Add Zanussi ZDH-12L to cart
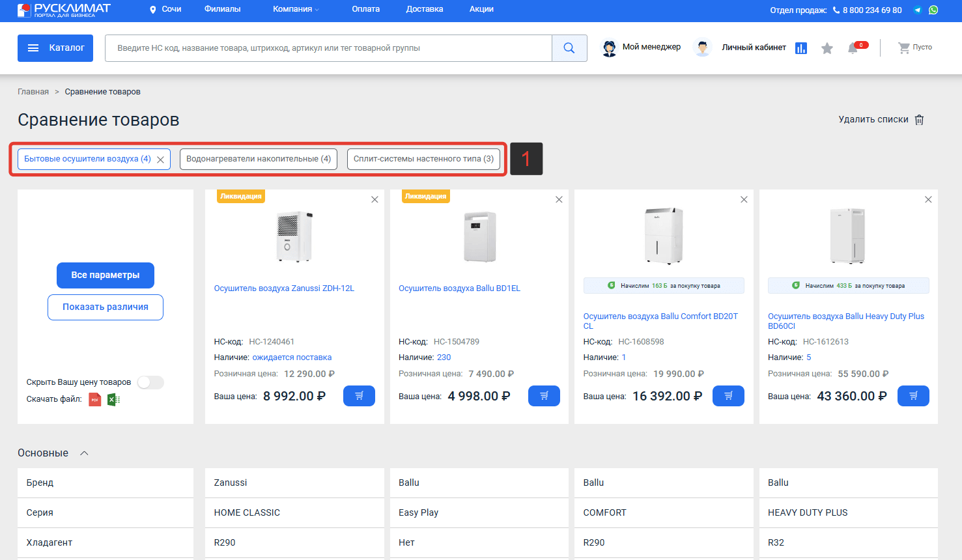This screenshot has width=962, height=560. [x=359, y=396]
